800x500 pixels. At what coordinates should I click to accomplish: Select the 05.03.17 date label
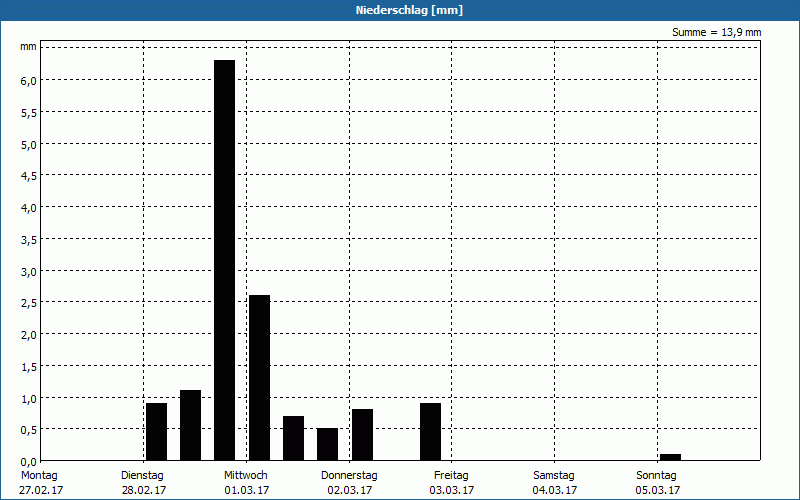click(x=658, y=490)
